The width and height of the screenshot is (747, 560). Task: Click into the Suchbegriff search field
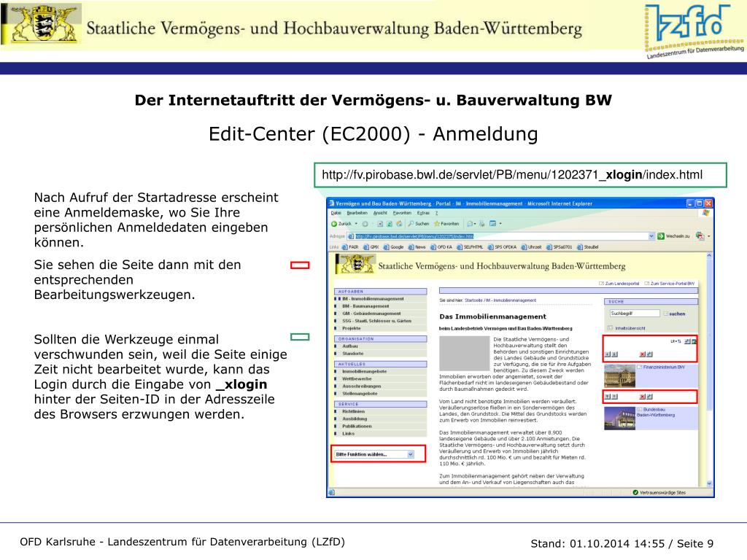pos(634,314)
